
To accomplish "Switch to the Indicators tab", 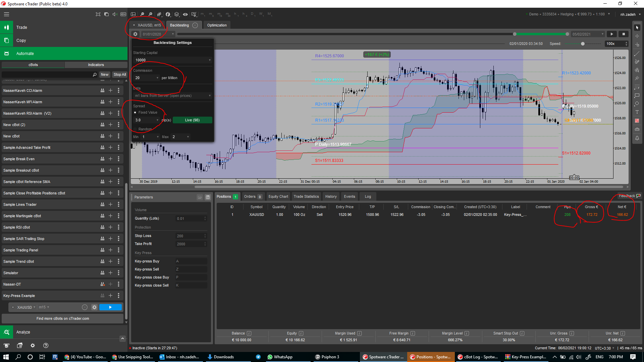I will [x=96, y=65].
